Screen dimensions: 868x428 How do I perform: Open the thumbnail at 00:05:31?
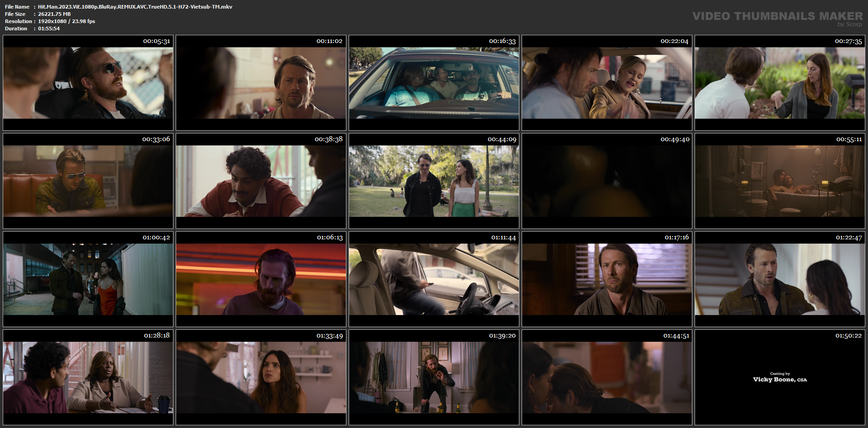88,83
